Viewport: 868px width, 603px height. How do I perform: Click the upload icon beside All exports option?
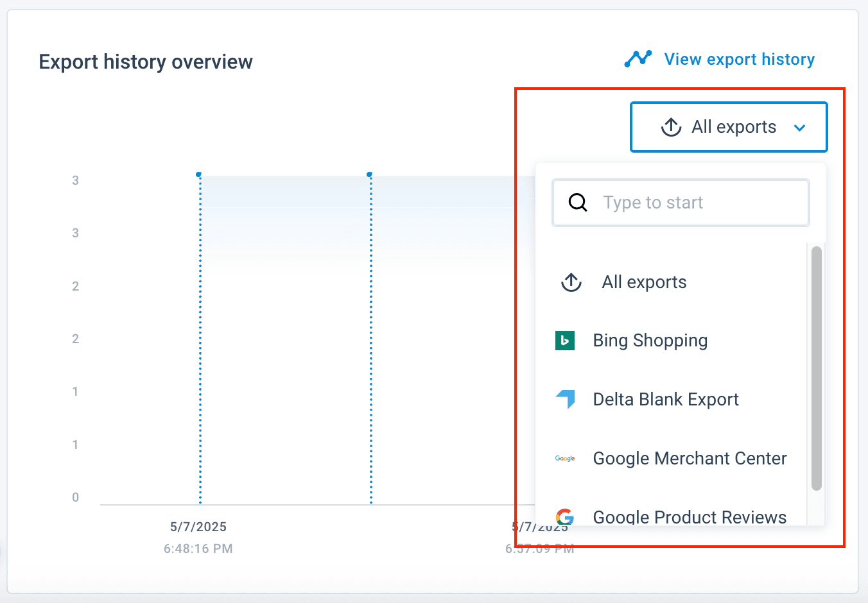571,282
